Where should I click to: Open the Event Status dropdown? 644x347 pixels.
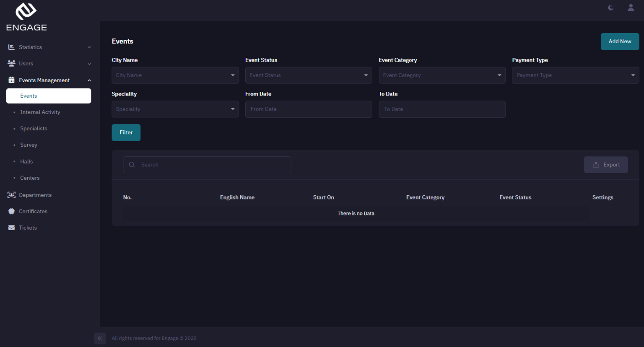click(x=309, y=75)
